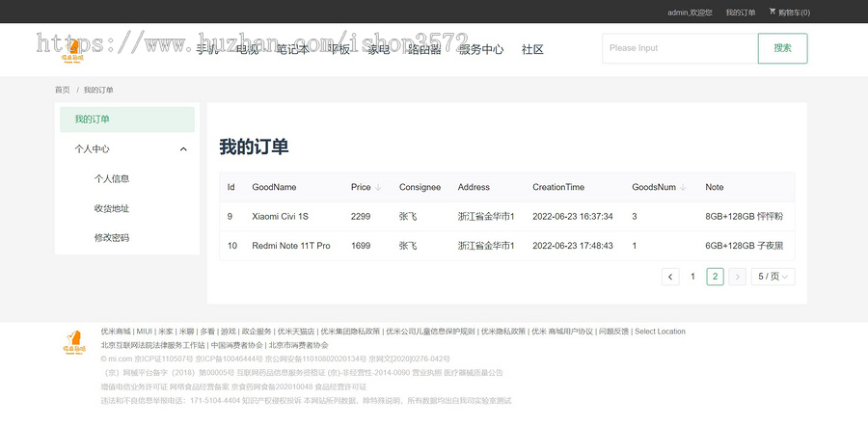Screen dimensions: 868x426
Task: Click the 2022-06-23 16:37:34 creation time
Action: pos(573,216)
